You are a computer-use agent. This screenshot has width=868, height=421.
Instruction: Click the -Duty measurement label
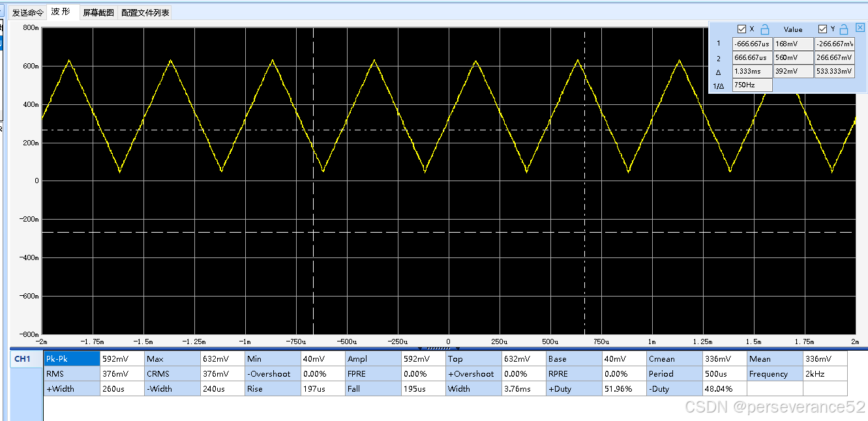[x=675, y=389]
